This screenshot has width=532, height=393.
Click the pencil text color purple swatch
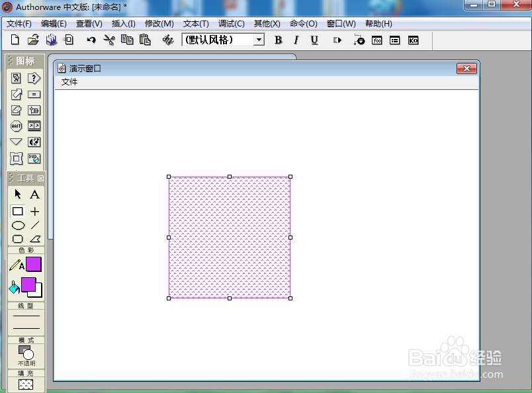click(34, 264)
